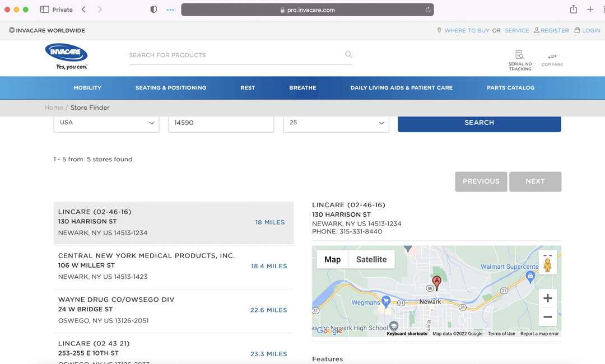605x364 pixels.
Task: Open the Parts Catalog menu
Action: tap(510, 88)
